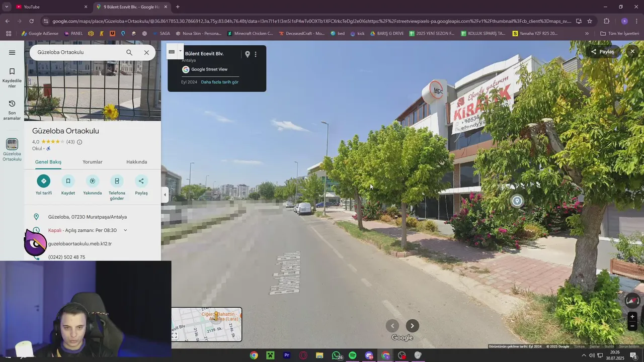This screenshot has height=362, width=644.
Task: Open Son aramalar recent searches
Action: tap(12, 110)
